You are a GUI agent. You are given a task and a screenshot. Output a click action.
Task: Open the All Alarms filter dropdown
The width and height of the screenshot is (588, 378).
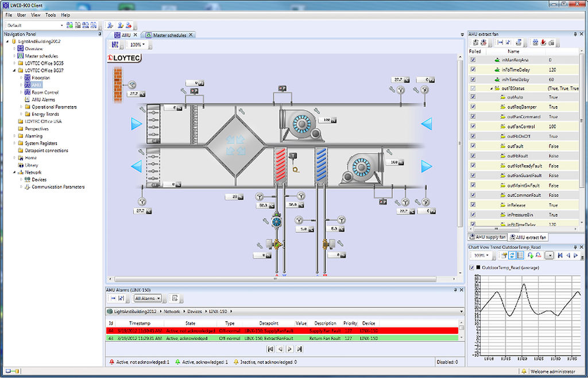(148, 299)
